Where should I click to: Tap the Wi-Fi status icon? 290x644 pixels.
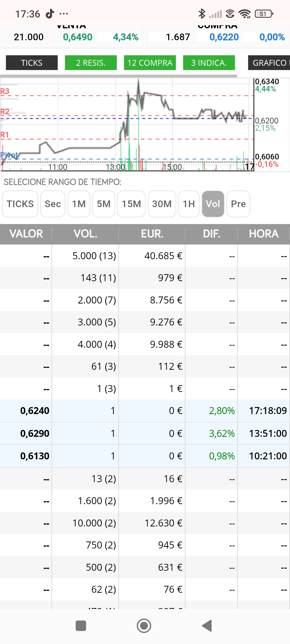tap(245, 14)
